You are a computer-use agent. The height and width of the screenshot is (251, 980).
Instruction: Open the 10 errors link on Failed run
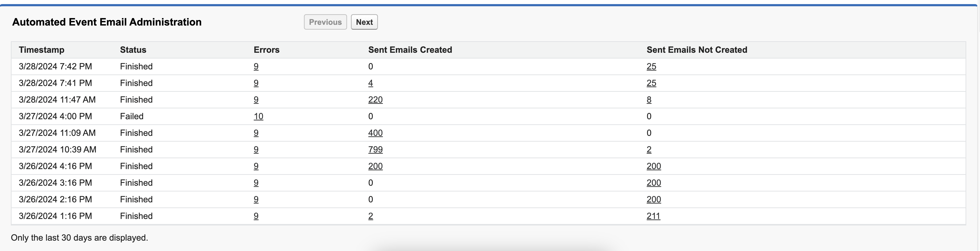[x=258, y=116]
